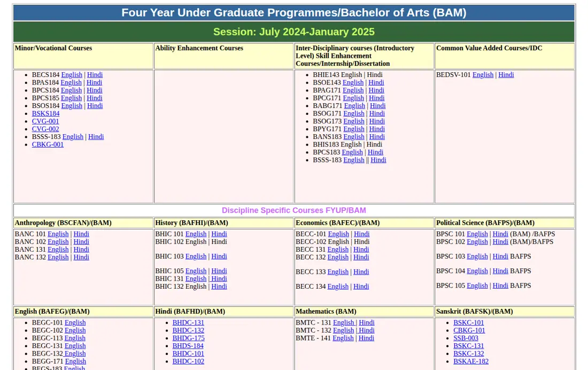
Task: Open BANC 132 Hindi link
Action: coord(81,257)
